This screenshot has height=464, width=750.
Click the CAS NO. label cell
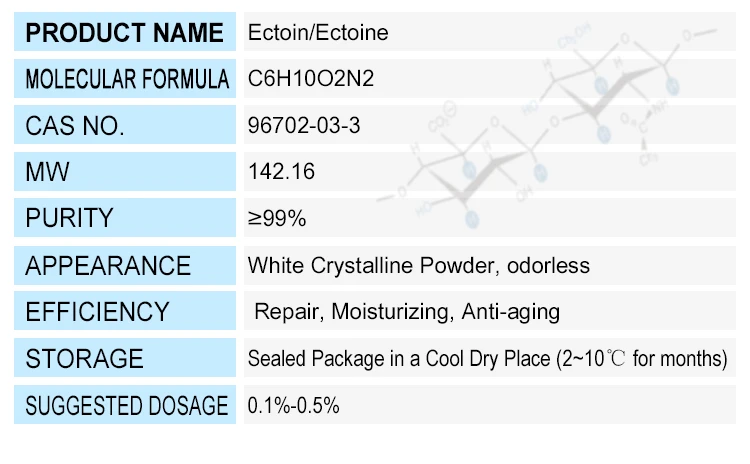125,126
